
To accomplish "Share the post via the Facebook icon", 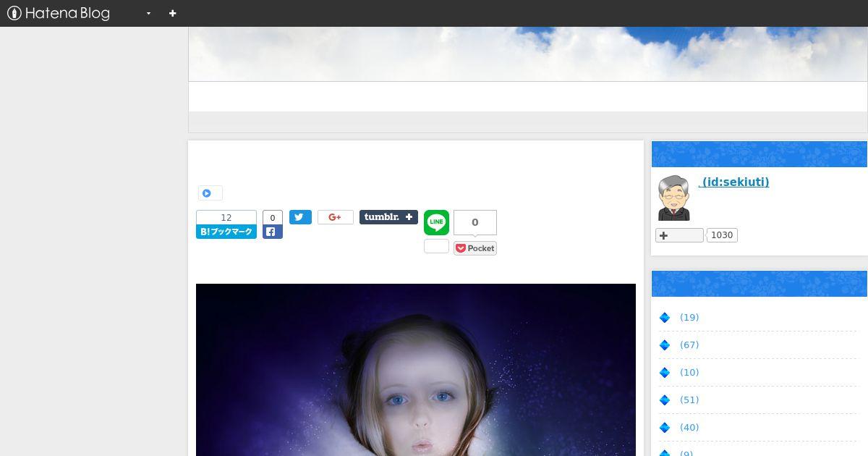I will click(273, 232).
